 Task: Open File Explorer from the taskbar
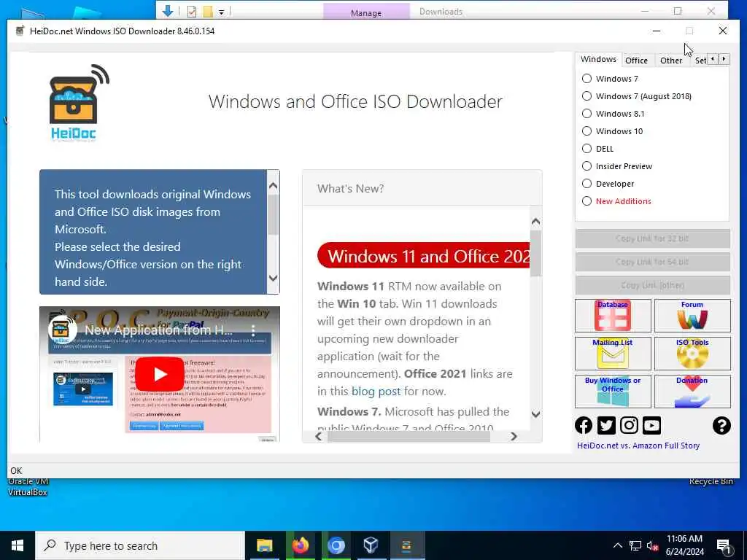coord(264,545)
